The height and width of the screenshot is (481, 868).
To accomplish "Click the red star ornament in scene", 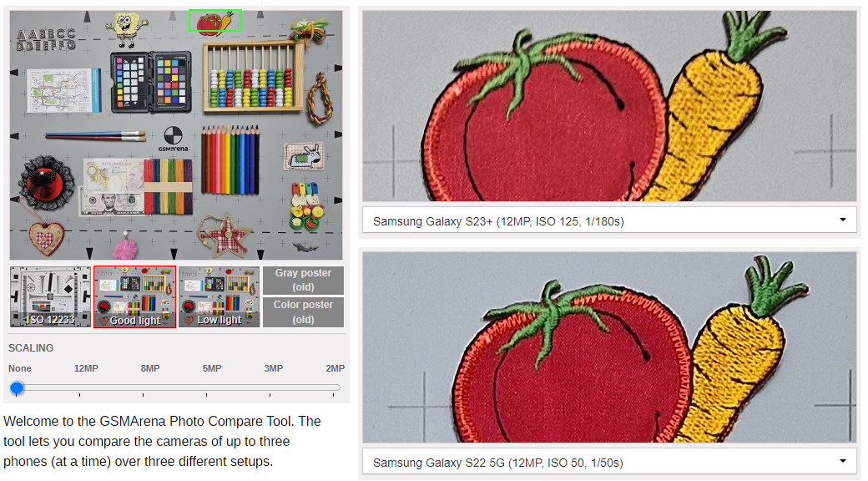I will pos(224,235).
